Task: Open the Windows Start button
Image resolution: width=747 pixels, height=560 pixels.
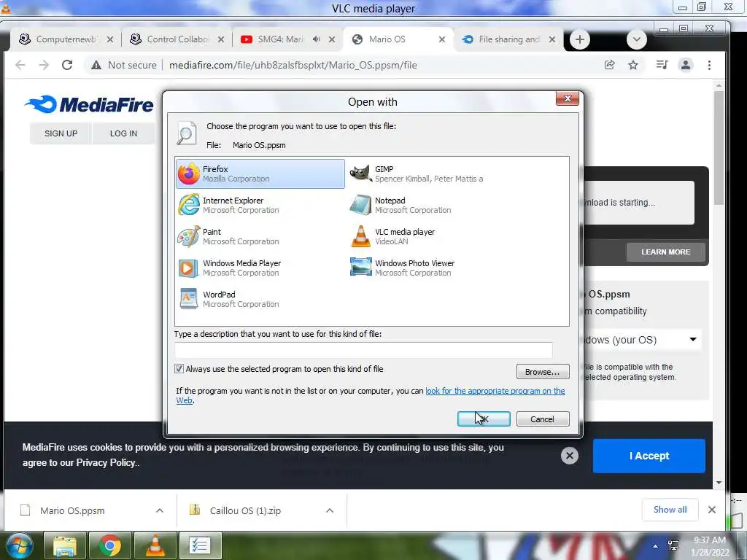Action: coord(19,545)
